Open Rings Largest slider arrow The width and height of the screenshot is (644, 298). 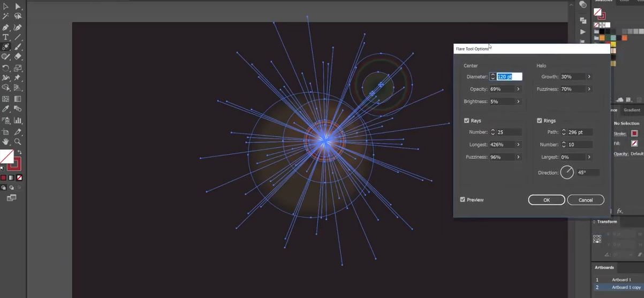coord(589,157)
